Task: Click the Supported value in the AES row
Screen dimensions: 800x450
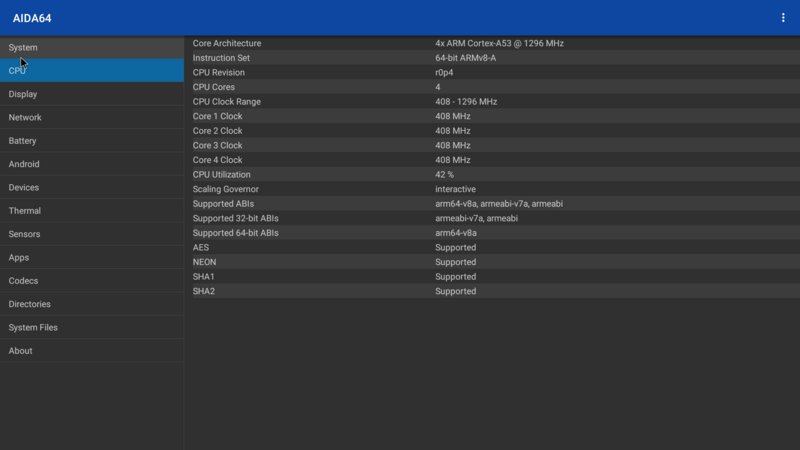Action: pyautogui.click(x=456, y=247)
